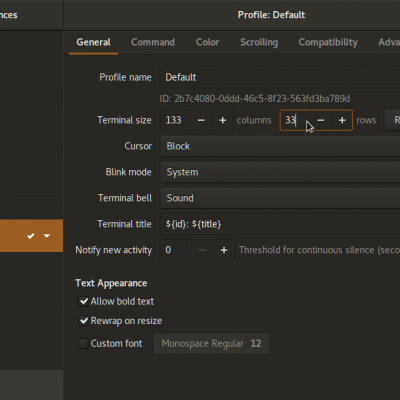The width and height of the screenshot is (400, 400).
Task: Decrease terminal columns with minus icon
Action: coord(201,120)
